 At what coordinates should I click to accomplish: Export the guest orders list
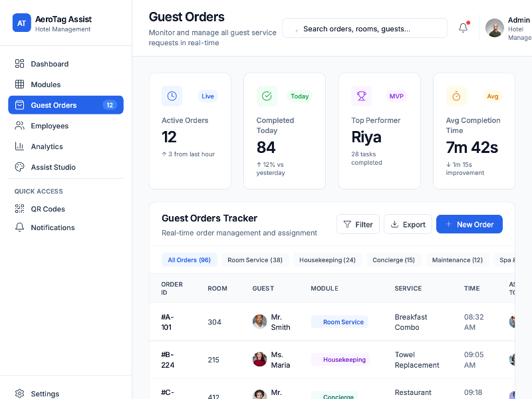point(408,224)
